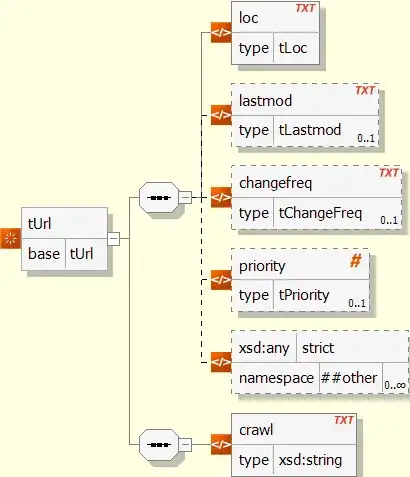The width and height of the screenshot is (410, 477).
Task: Select the loc element tag icon
Action: click(221, 33)
